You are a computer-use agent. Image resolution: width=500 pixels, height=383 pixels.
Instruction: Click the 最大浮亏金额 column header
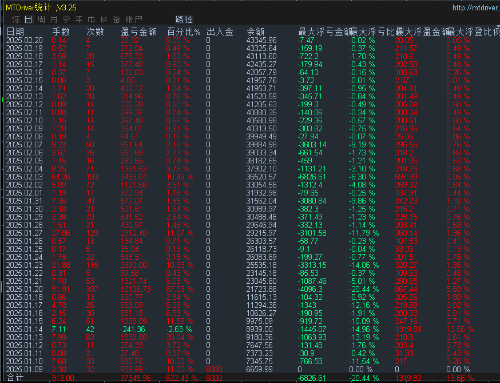[323, 32]
